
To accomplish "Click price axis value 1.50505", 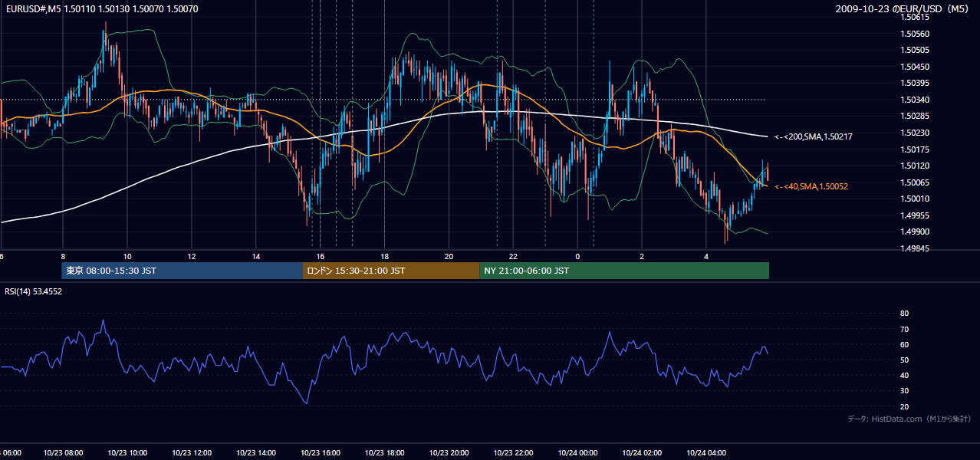I will coord(913,50).
